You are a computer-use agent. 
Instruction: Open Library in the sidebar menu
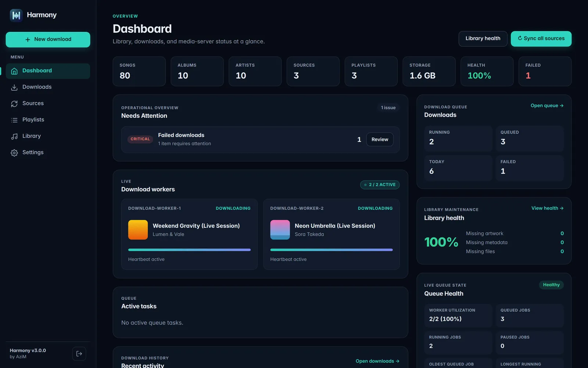pyautogui.click(x=48, y=136)
